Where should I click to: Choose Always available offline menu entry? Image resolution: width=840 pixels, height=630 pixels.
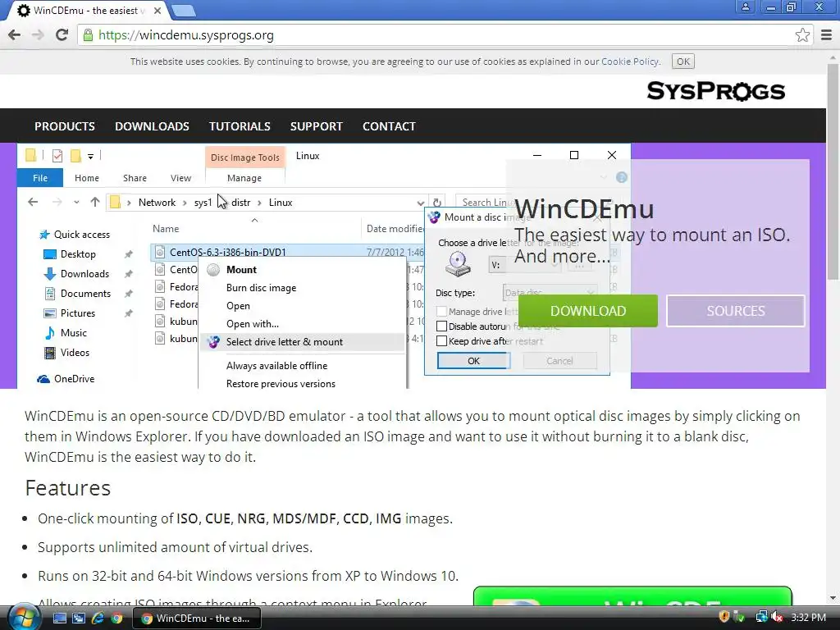[x=302, y=365]
